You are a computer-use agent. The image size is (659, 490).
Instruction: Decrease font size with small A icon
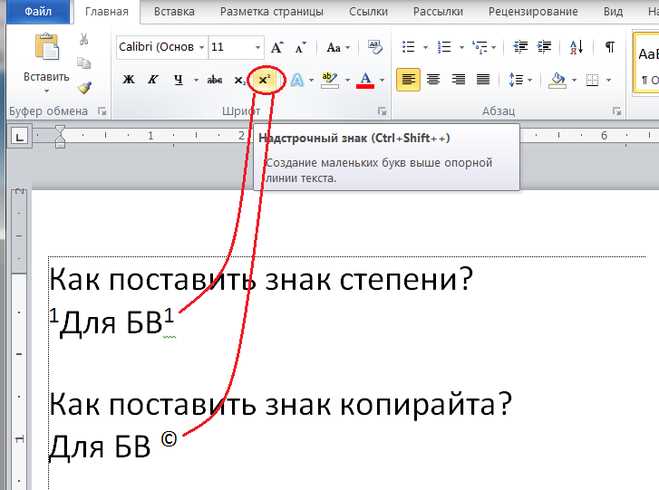(x=300, y=48)
